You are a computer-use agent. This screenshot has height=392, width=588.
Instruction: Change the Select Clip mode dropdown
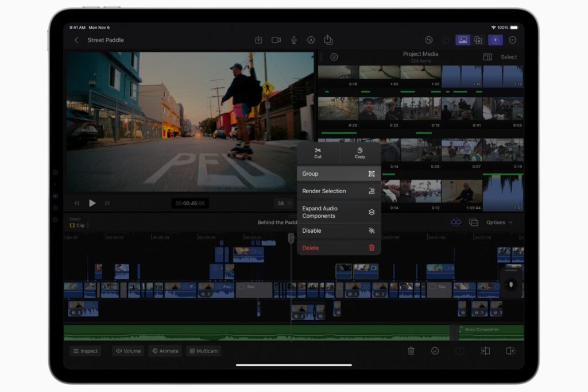pyautogui.click(x=79, y=225)
